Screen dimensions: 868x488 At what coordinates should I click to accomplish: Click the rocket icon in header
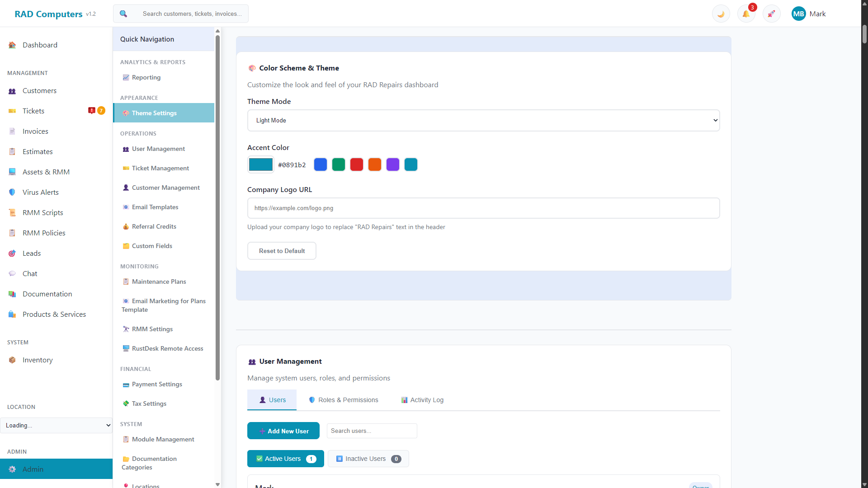pos(771,14)
